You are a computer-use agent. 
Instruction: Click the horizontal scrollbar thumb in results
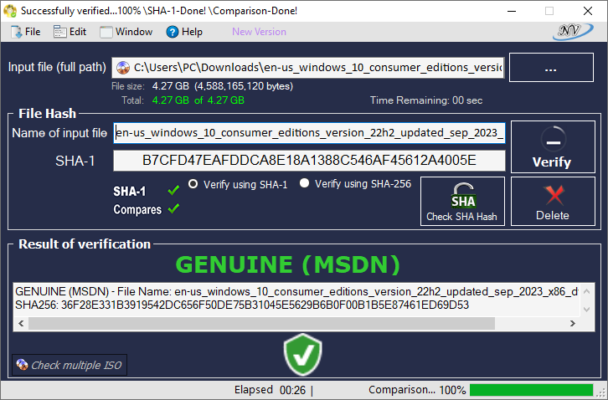tap(261, 323)
